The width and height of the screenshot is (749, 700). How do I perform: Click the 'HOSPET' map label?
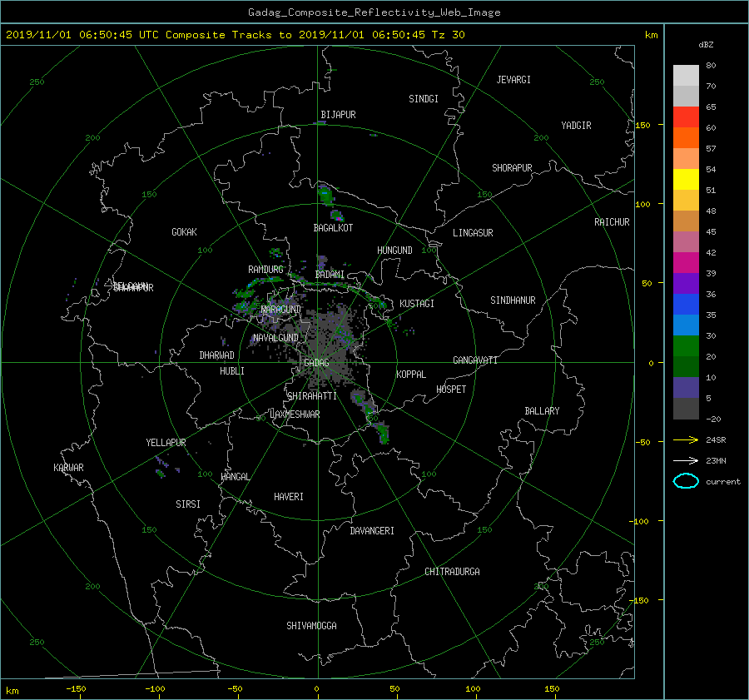(451, 390)
